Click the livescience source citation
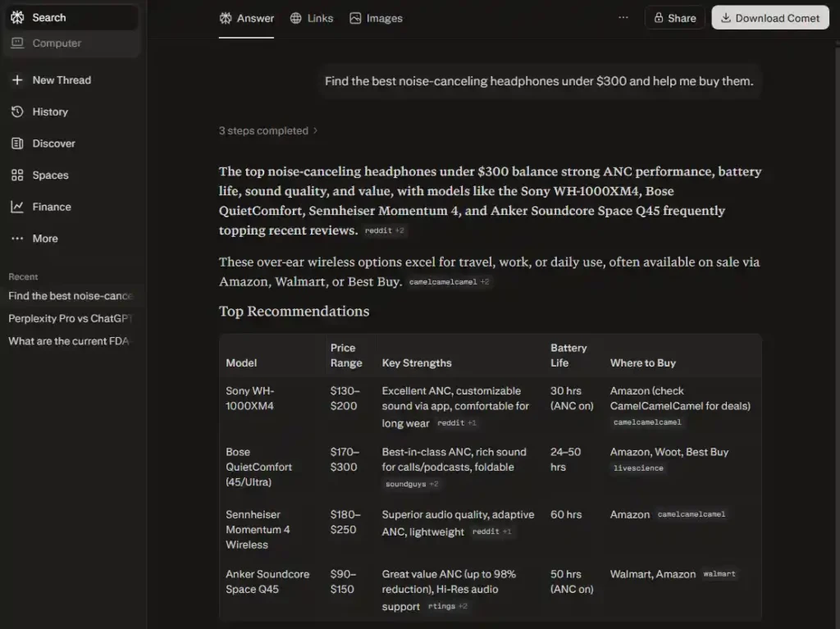The image size is (840, 629). click(x=637, y=468)
